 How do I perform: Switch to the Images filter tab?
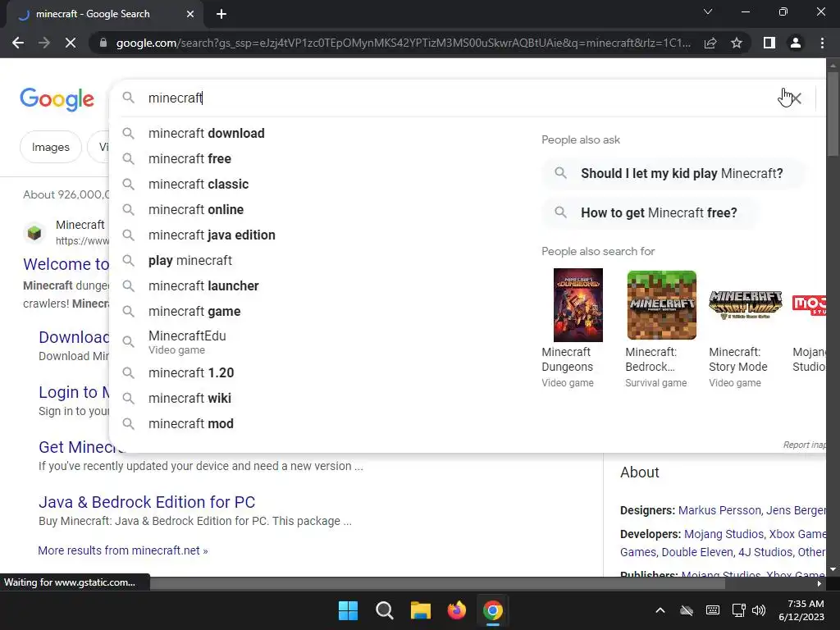[x=50, y=147]
